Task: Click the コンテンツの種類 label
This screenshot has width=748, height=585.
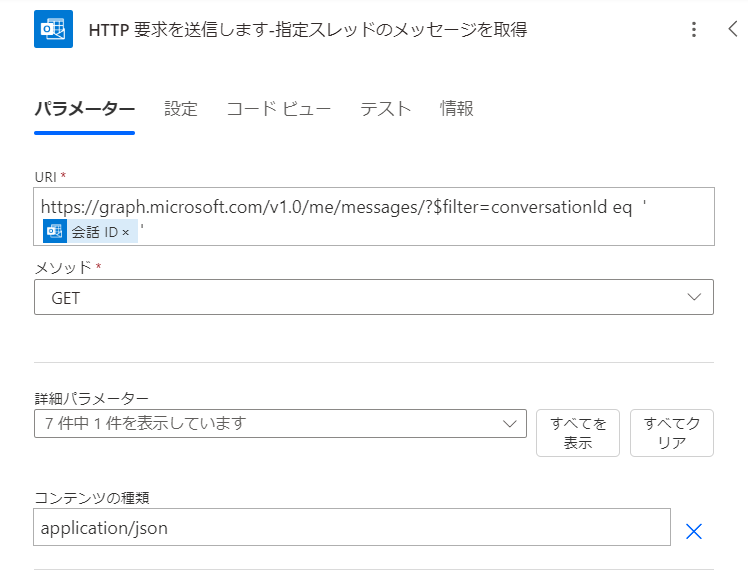Action: tap(92, 498)
